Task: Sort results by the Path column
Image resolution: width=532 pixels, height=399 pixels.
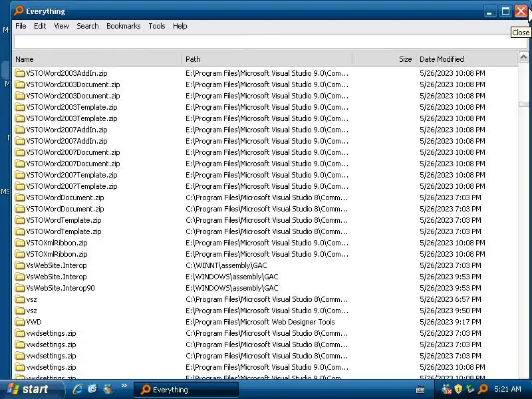Action: pyautogui.click(x=267, y=59)
